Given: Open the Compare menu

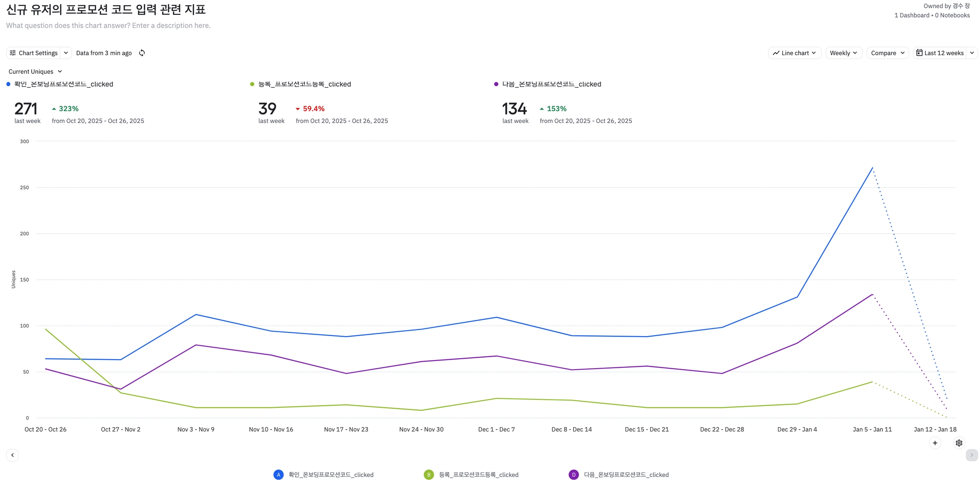Looking at the screenshot, I should click(x=887, y=53).
